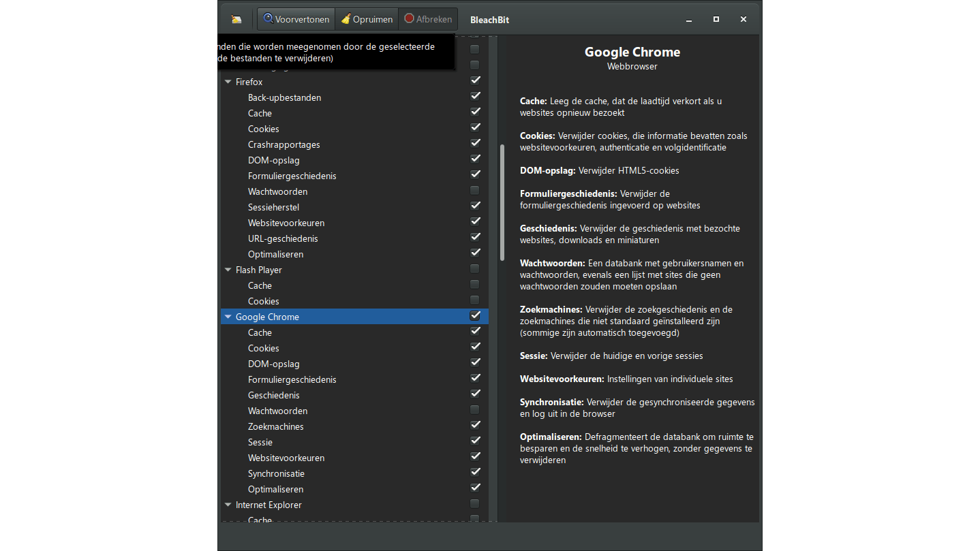
Task: Collapse the Google Chrome tree section
Action: tap(228, 317)
